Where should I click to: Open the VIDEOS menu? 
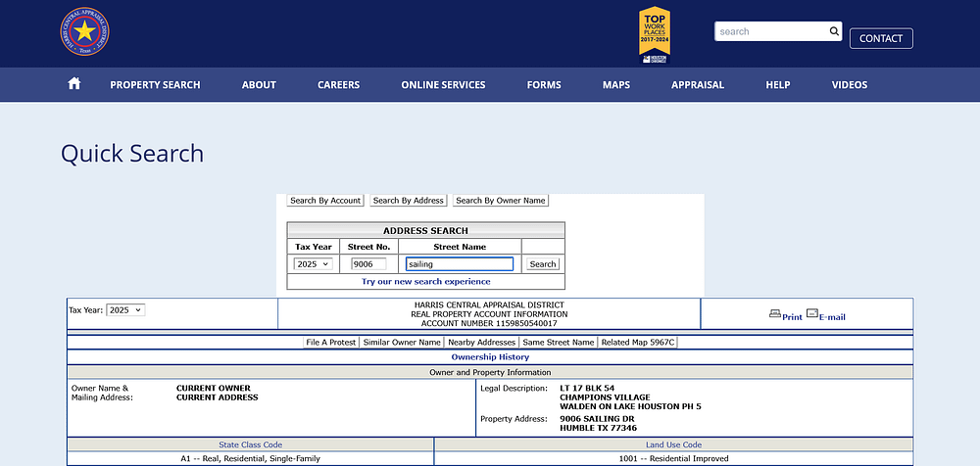[x=850, y=85]
